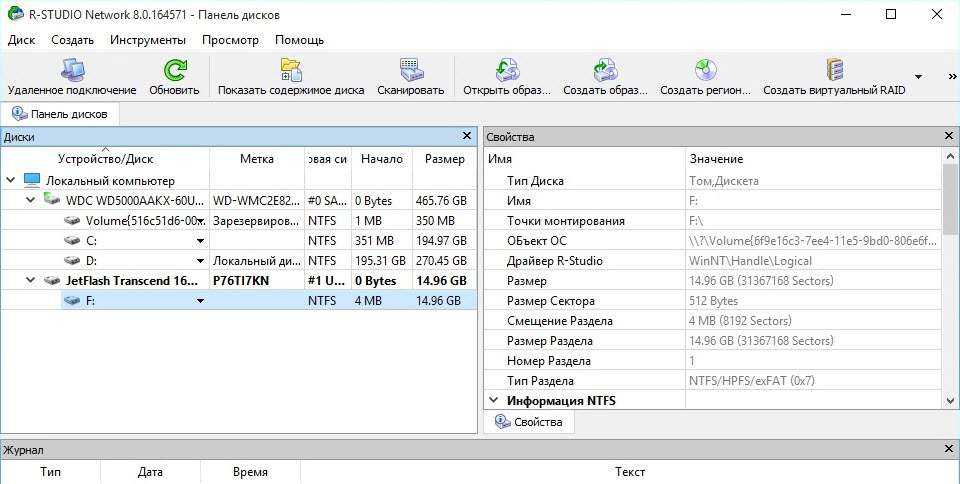
Task: Click the green Обновить refresh icon
Action: coord(175,71)
